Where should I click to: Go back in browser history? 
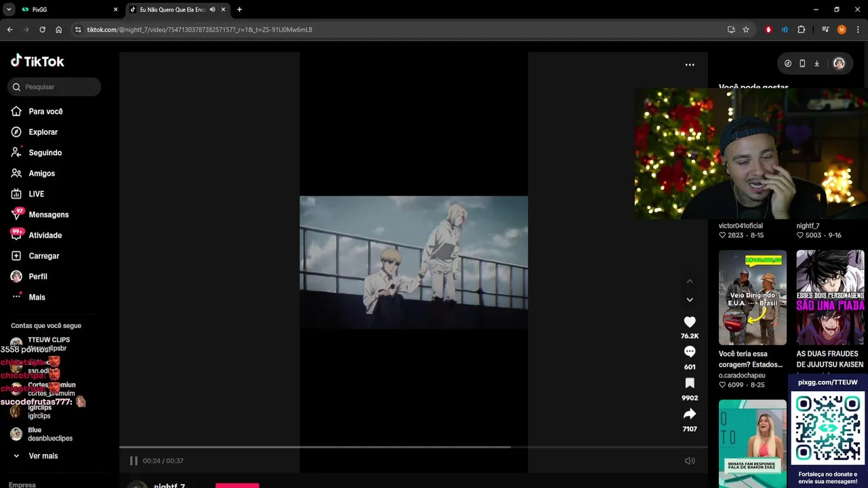[9, 30]
